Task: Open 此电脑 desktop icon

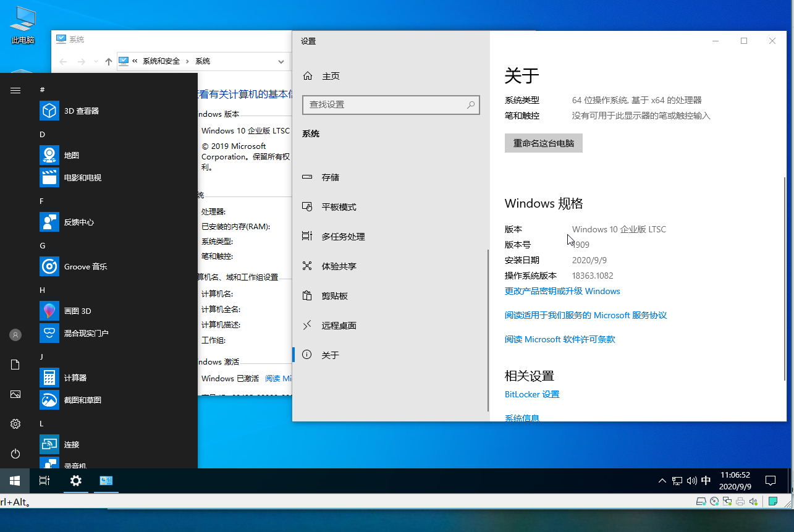Action: [x=23, y=26]
